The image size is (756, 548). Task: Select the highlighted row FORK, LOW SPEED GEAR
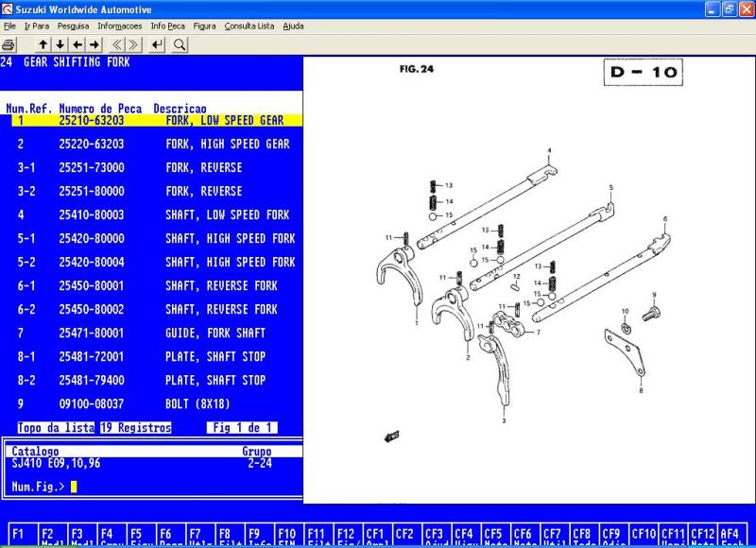(x=157, y=121)
